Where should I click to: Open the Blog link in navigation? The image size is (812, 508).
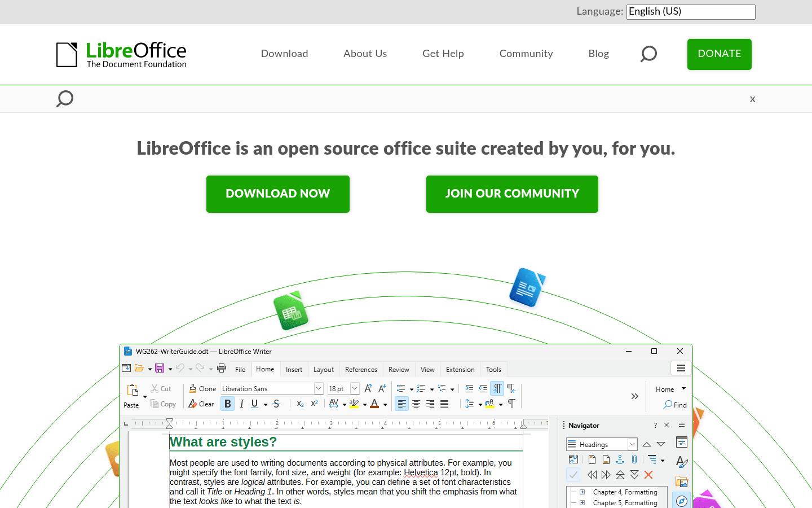(x=599, y=54)
